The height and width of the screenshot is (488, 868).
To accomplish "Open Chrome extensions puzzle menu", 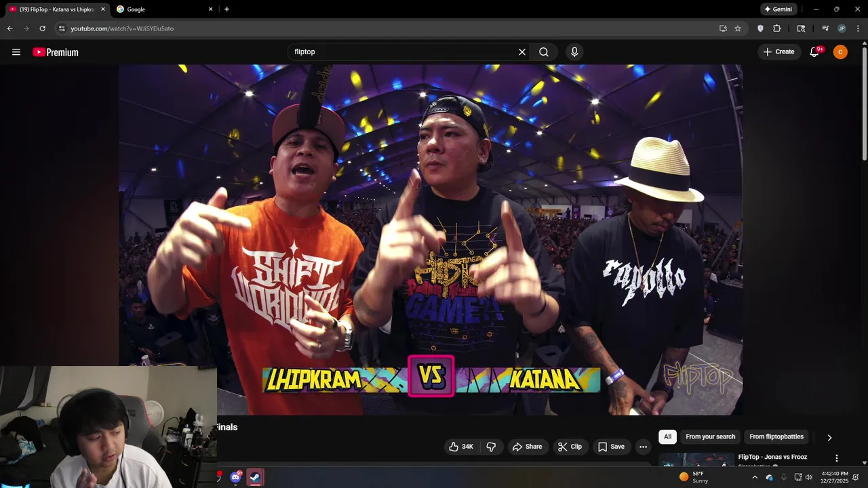I will click(x=777, y=28).
